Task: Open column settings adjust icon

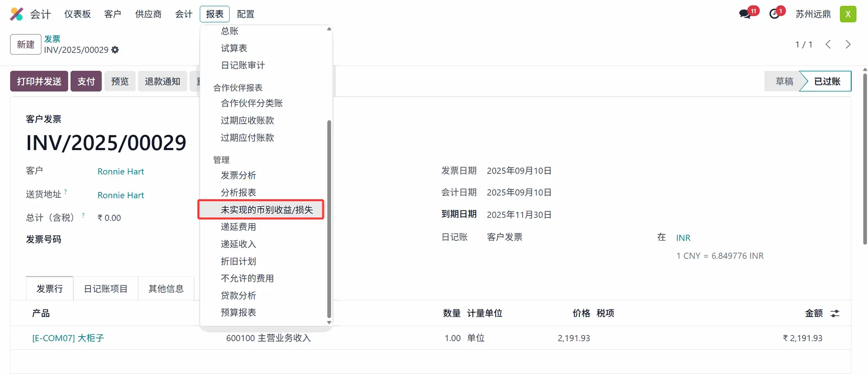Action: (x=835, y=313)
